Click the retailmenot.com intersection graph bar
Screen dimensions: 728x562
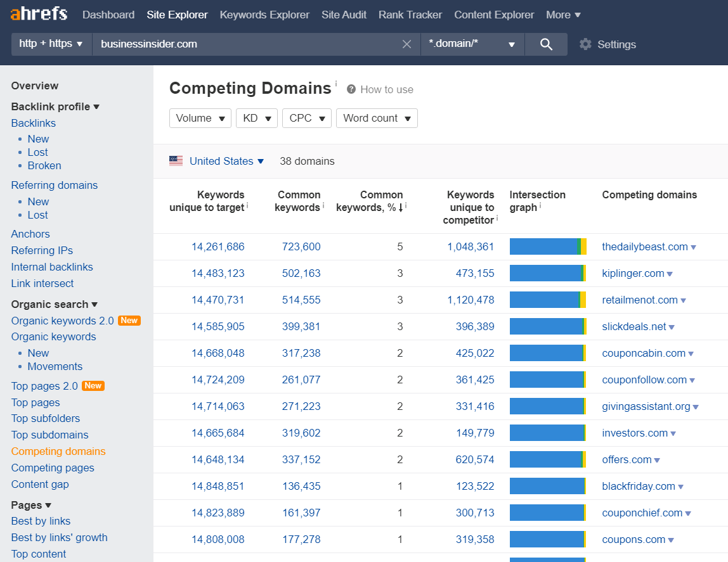(x=547, y=300)
